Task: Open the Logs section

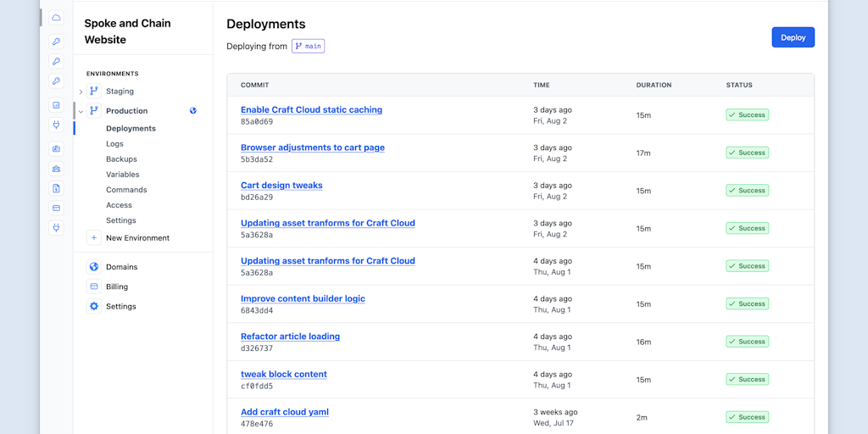Action: click(114, 144)
